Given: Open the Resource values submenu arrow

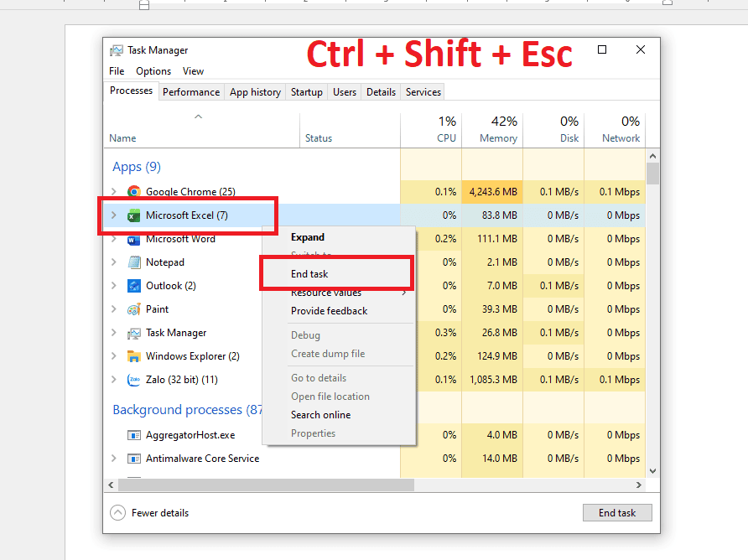Looking at the screenshot, I should point(404,293).
